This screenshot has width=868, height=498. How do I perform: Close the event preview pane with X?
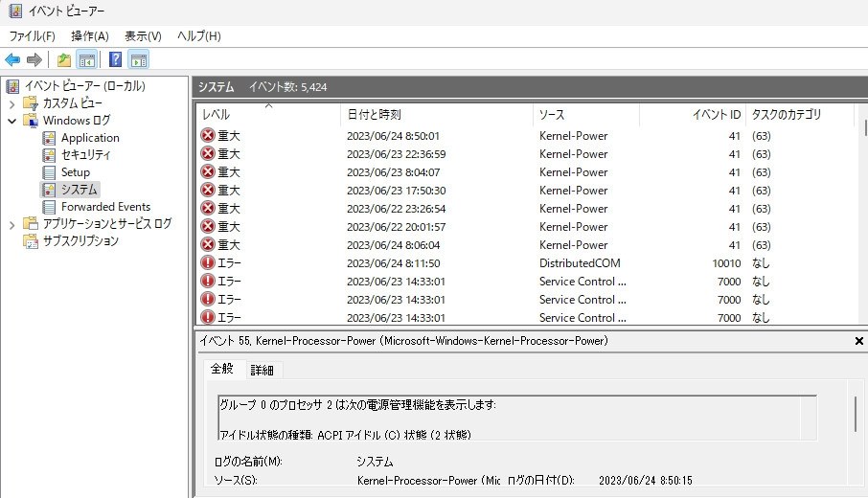tap(858, 341)
